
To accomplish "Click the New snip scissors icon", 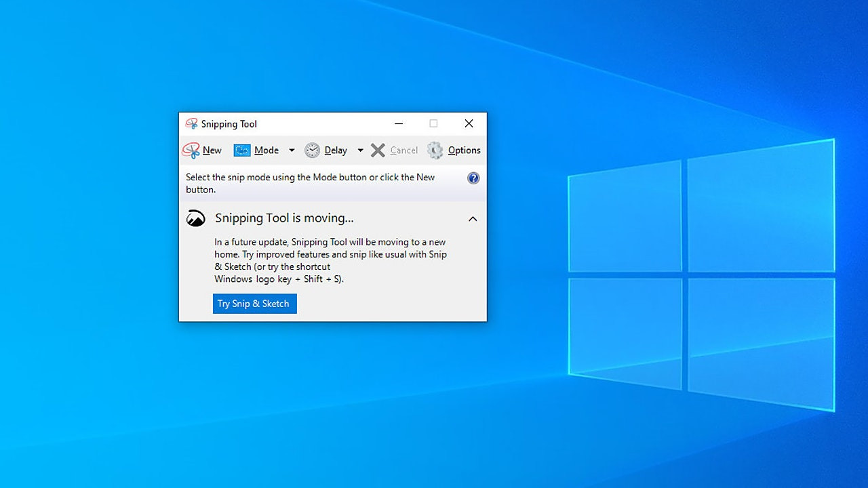I will [x=191, y=150].
